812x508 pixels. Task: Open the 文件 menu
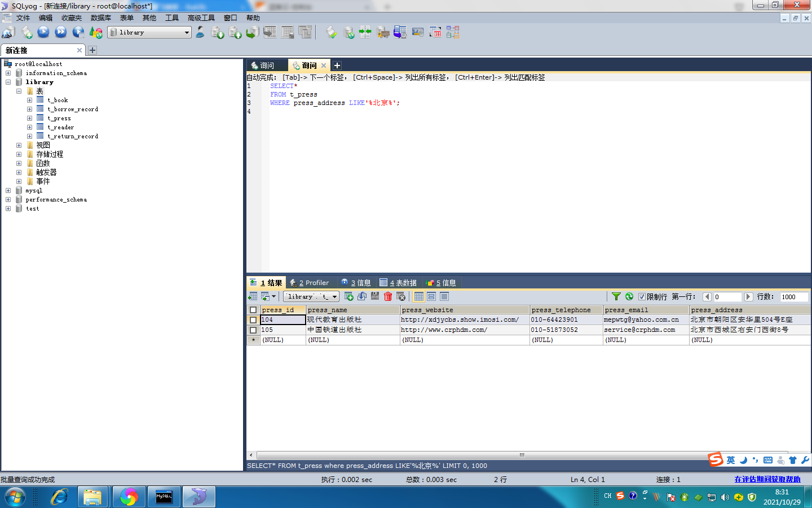click(23, 18)
